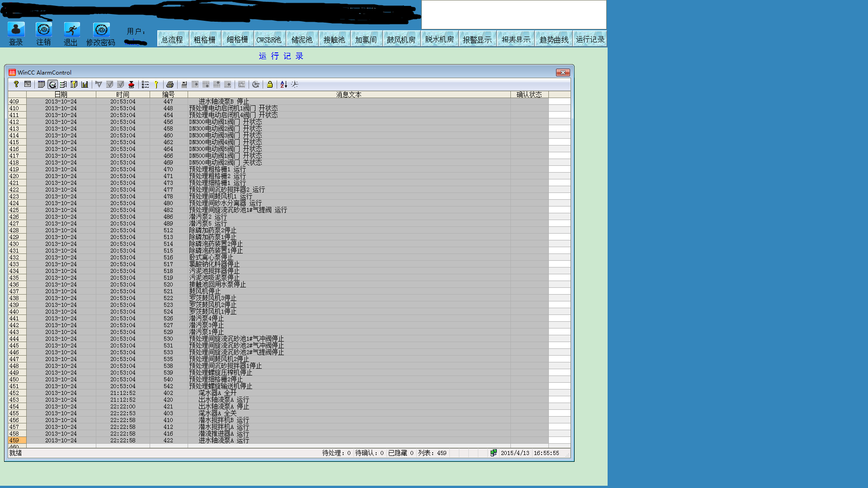Open the selection dialog checklist icon

click(x=145, y=84)
